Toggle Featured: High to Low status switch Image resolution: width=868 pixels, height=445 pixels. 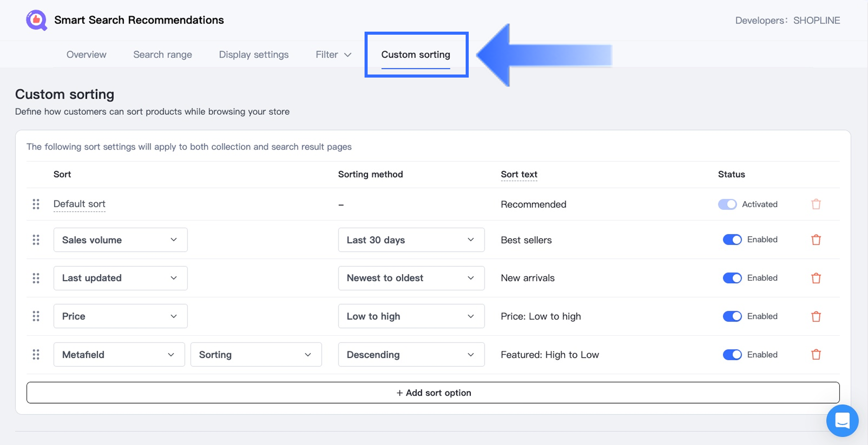732,355
